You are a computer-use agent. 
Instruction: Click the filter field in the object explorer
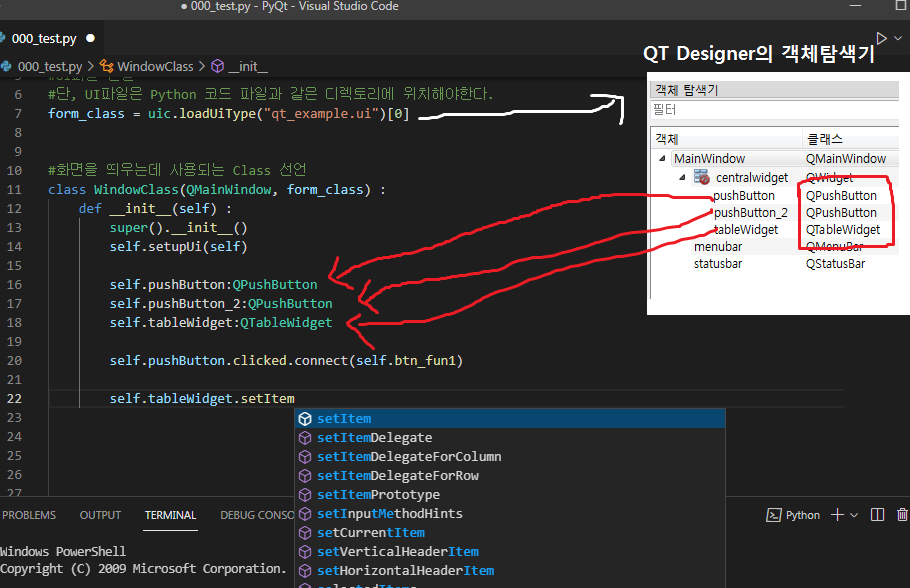775,110
